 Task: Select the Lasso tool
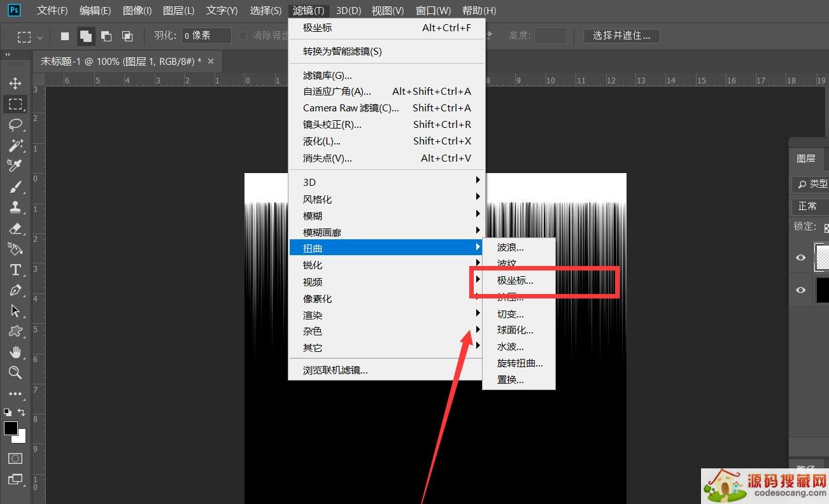pyautogui.click(x=15, y=124)
